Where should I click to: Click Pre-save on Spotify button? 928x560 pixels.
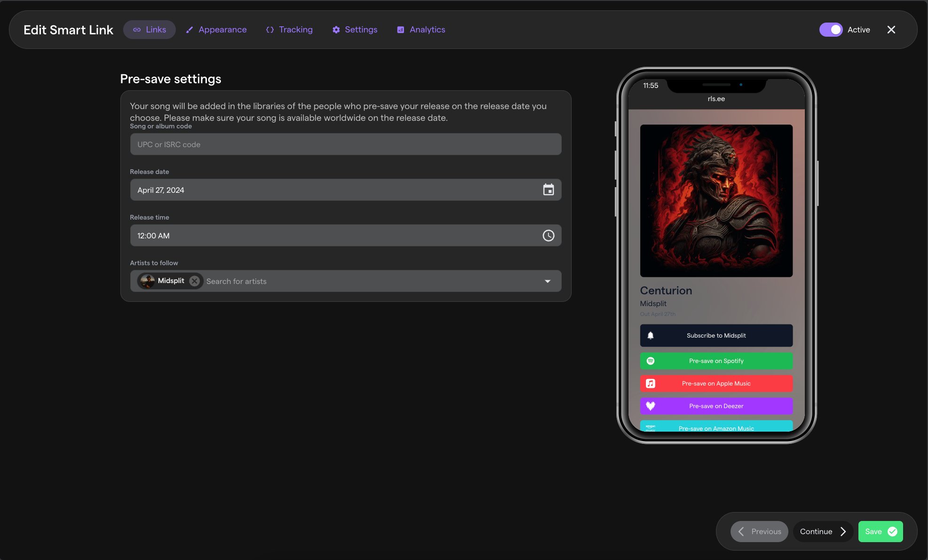click(x=716, y=361)
